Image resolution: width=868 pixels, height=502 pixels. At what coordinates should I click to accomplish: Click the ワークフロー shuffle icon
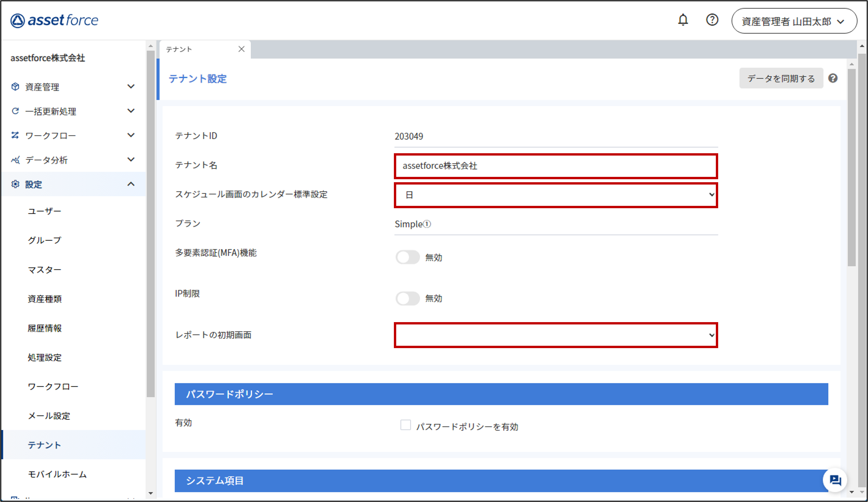tap(15, 135)
